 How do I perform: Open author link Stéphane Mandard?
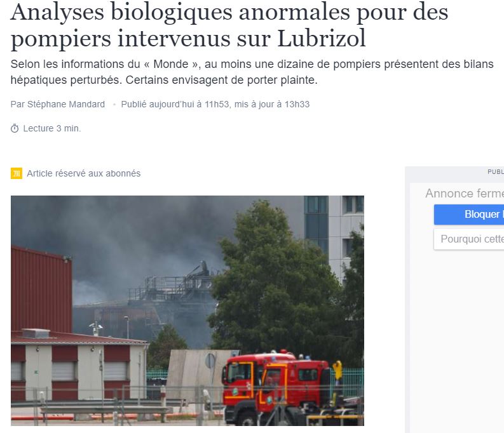(66, 104)
